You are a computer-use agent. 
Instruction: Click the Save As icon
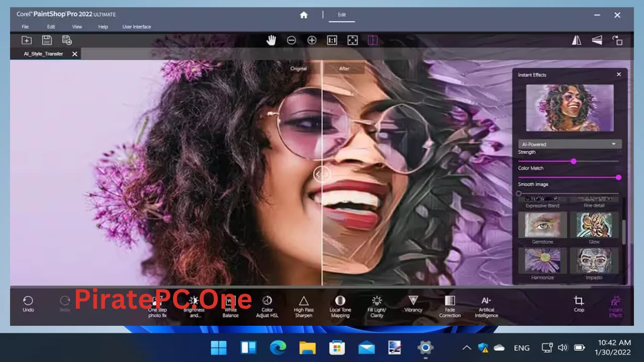pos(67,40)
